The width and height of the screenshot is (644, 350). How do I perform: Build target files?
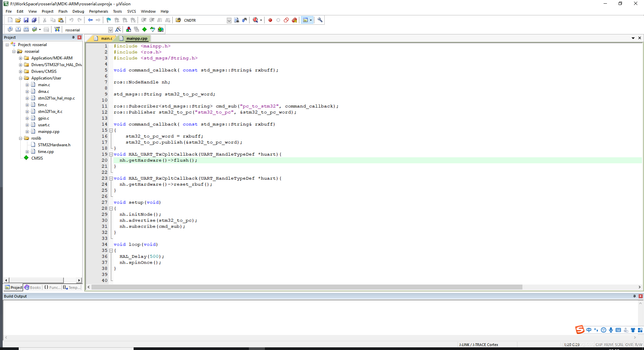pos(18,29)
